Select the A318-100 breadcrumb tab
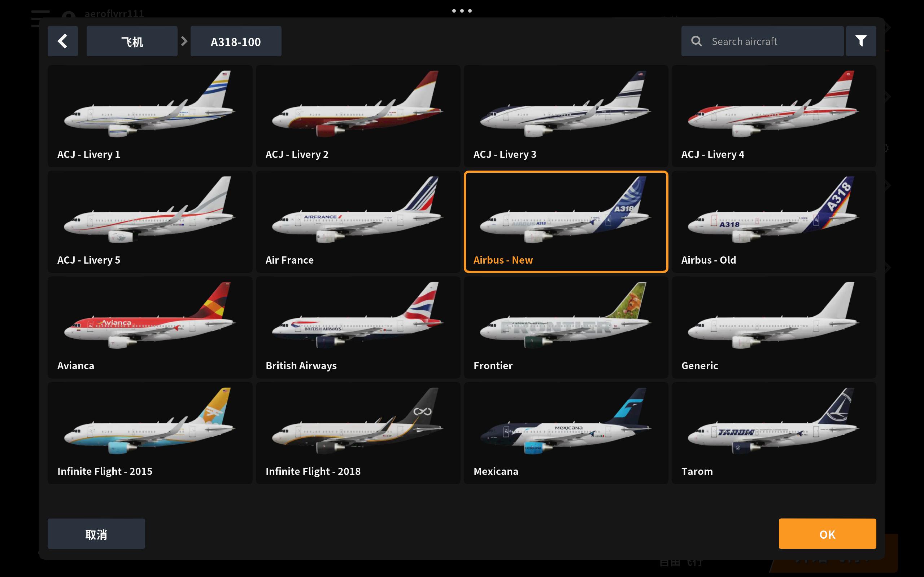 [x=236, y=41]
